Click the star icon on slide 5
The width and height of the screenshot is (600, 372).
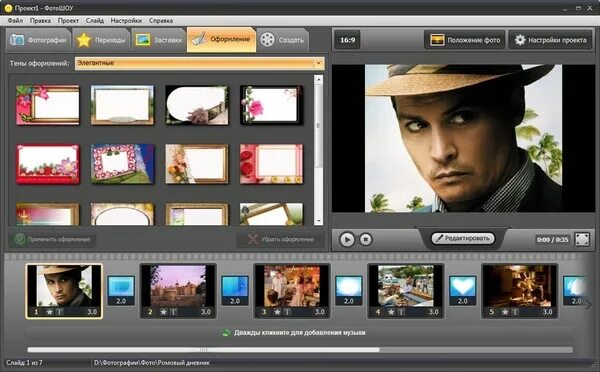(505, 312)
